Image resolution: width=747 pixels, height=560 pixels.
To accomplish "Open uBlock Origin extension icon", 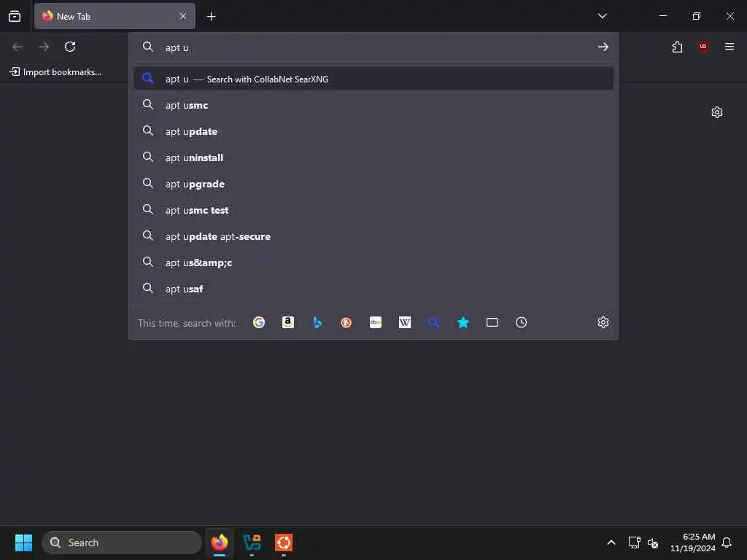I will click(x=703, y=47).
